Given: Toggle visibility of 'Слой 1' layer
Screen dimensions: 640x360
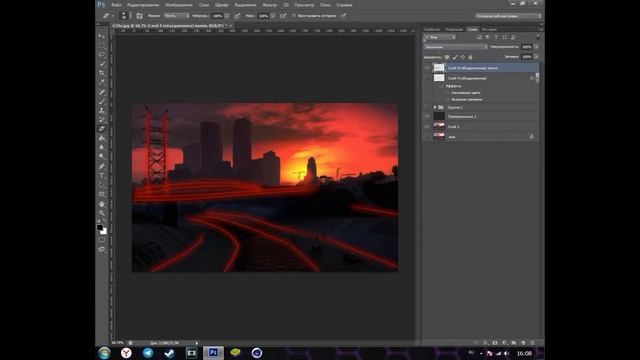Looking at the screenshot, I should point(427,127).
